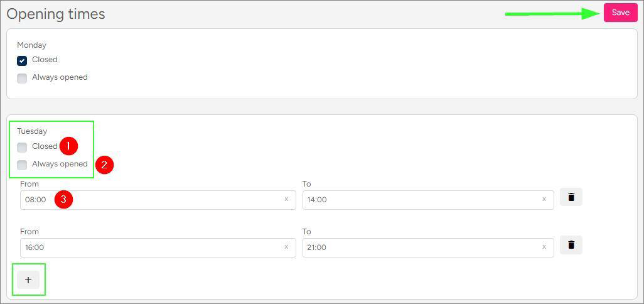Save the opening times
The height and width of the screenshot is (304, 644).
click(620, 13)
